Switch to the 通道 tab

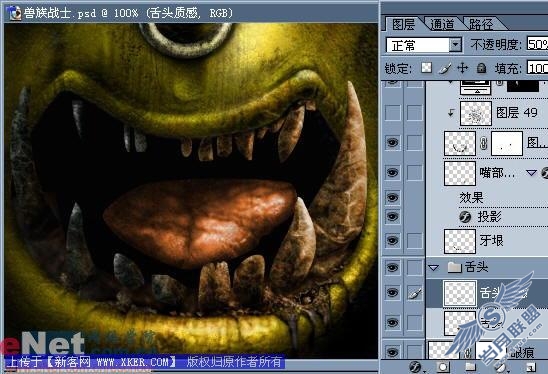pos(442,24)
